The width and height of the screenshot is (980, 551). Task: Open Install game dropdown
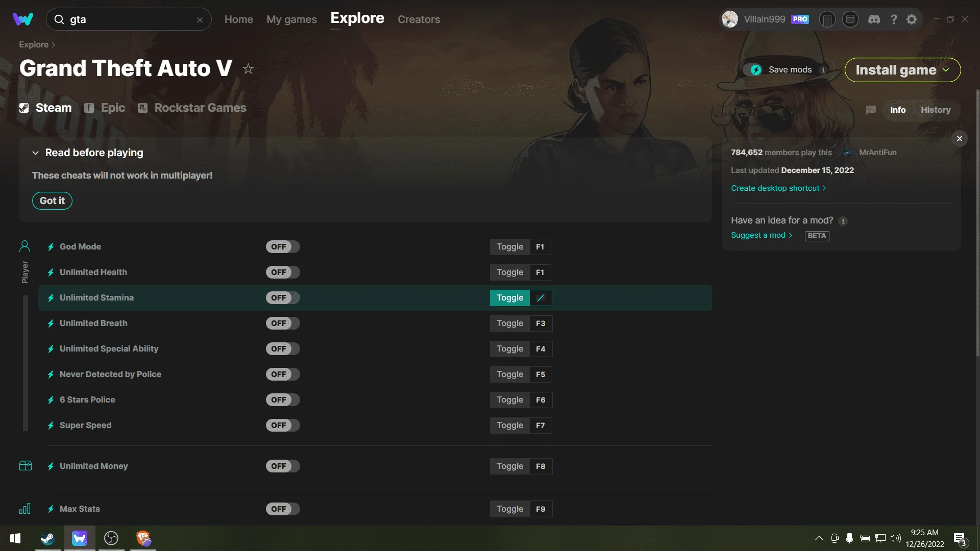pyautogui.click(x=902, y=70)
